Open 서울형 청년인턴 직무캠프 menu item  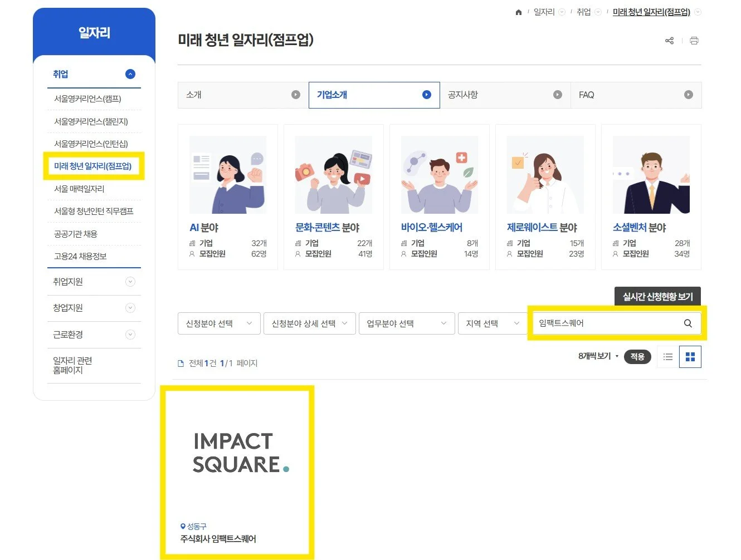pos(94,212)
